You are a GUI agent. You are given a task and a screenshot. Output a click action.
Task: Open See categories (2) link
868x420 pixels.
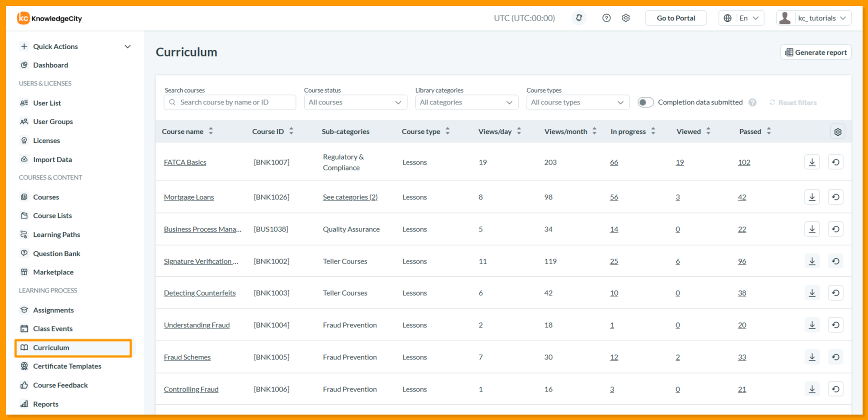point(350,197)
